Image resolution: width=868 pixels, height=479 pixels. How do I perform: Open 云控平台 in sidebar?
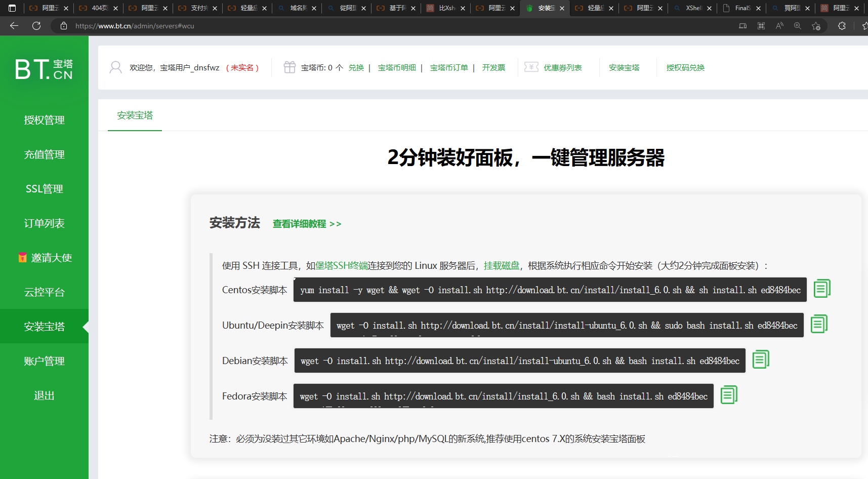(44, 292)
